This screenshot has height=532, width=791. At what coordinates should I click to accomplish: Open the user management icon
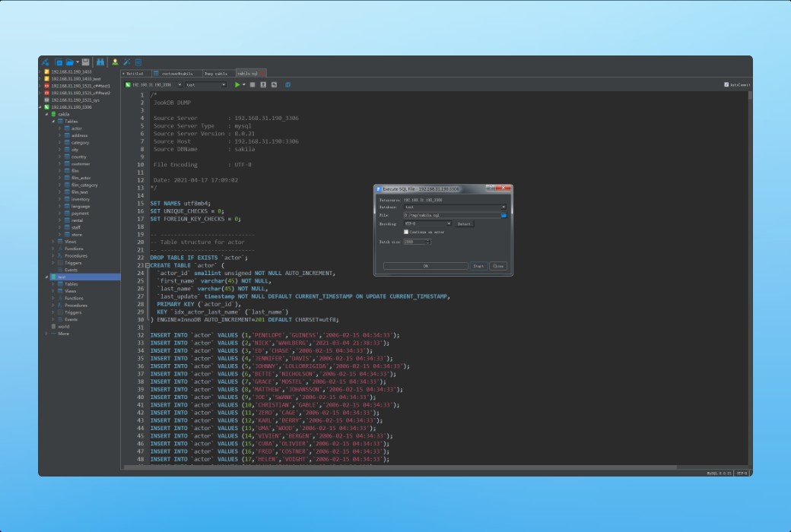click(113, 62)
